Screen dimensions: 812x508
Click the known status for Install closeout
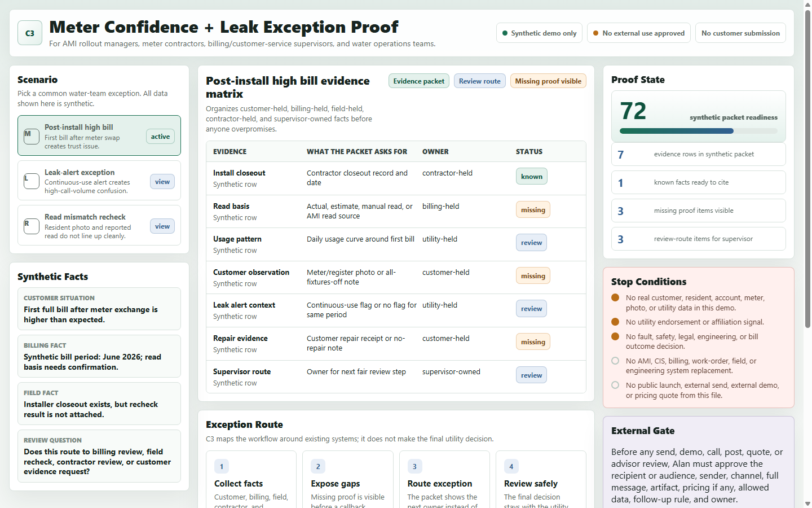532,177
